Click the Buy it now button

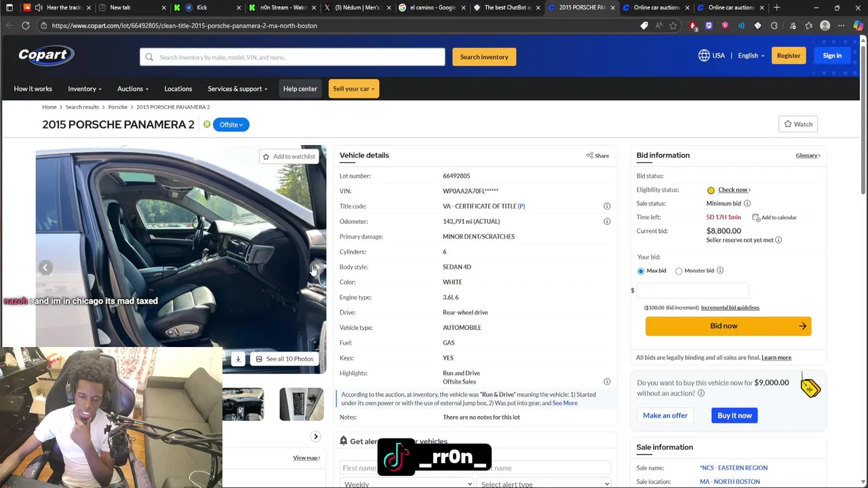click(734, 415)
